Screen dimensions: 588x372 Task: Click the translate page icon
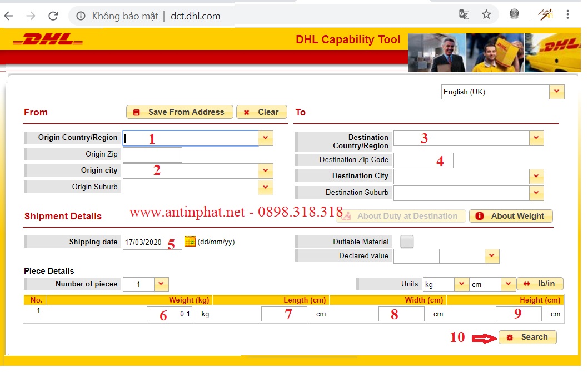click(x=464, y=15)
